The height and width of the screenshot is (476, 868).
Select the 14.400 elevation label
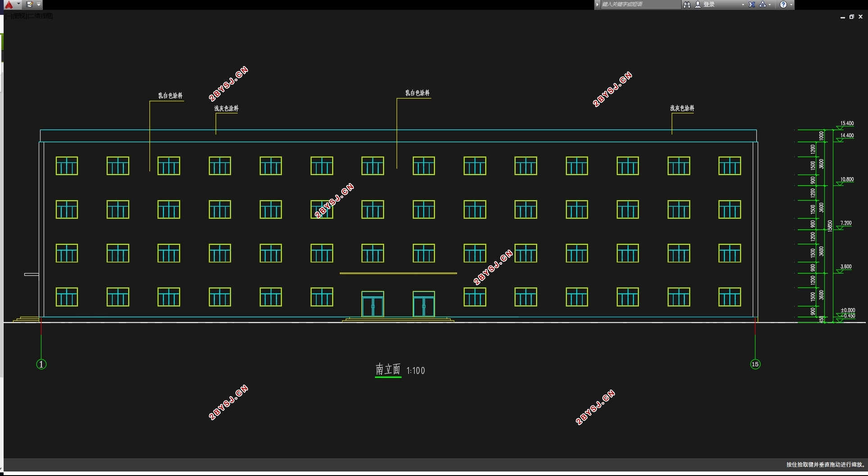pos(847,135)
